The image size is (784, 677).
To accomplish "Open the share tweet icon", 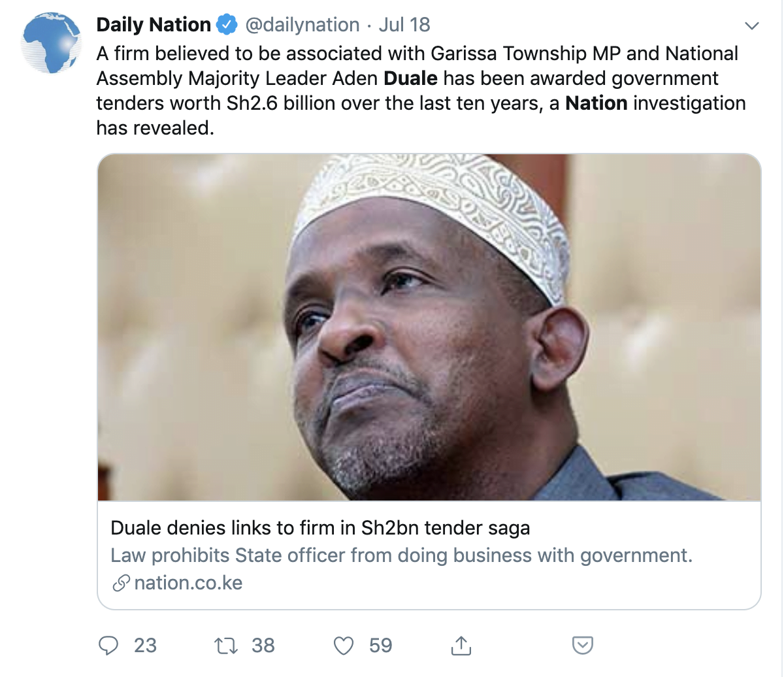I will click(461, 646).
